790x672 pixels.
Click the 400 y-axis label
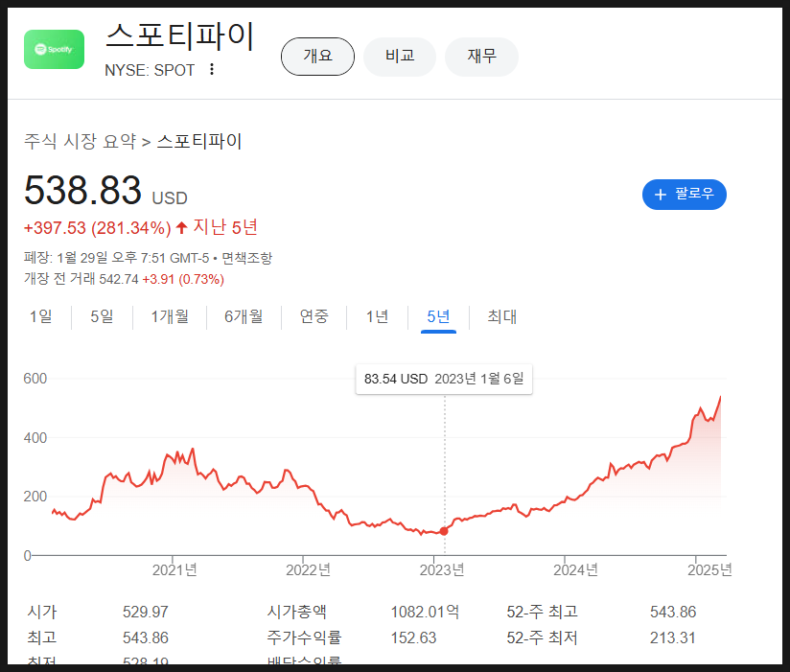(x=35, y=438)
